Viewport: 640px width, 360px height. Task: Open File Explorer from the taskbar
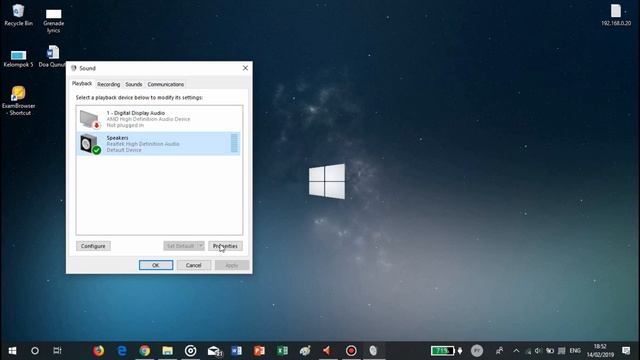(167, 351)
